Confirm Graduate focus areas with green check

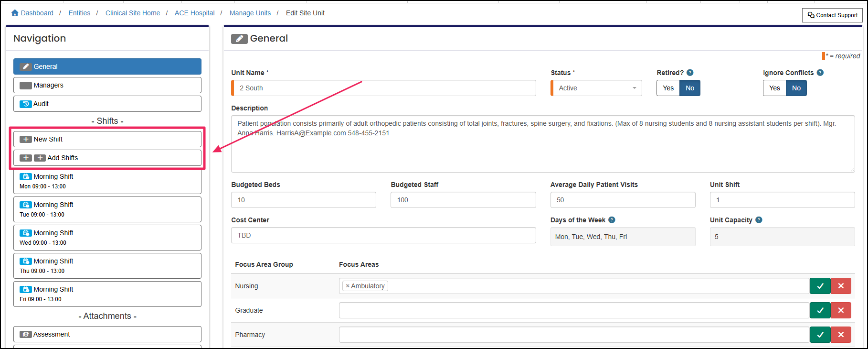point(820,310)
